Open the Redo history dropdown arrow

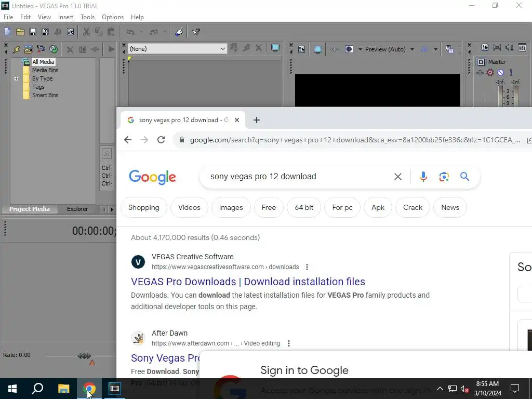click(x=165, y=32)
